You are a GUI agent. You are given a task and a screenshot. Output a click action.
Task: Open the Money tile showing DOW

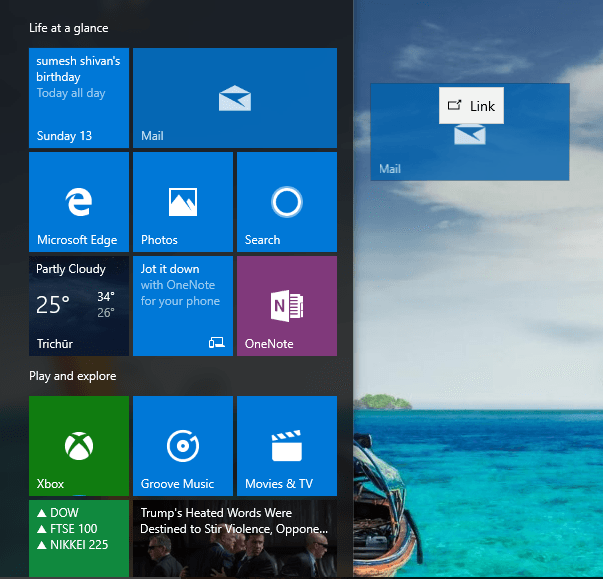tap(79, 539)
